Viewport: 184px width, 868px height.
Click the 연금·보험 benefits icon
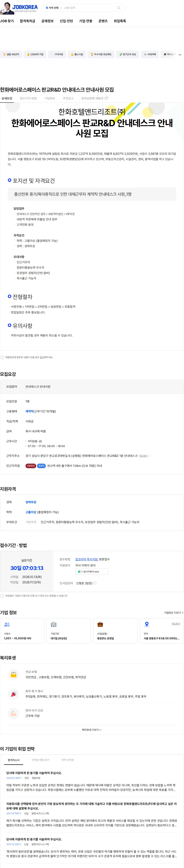[13, 675]
